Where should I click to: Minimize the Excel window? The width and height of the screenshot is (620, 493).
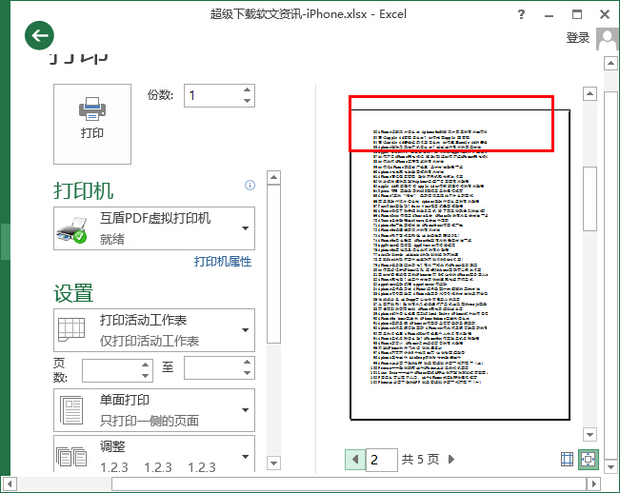[x=549, y=16]
